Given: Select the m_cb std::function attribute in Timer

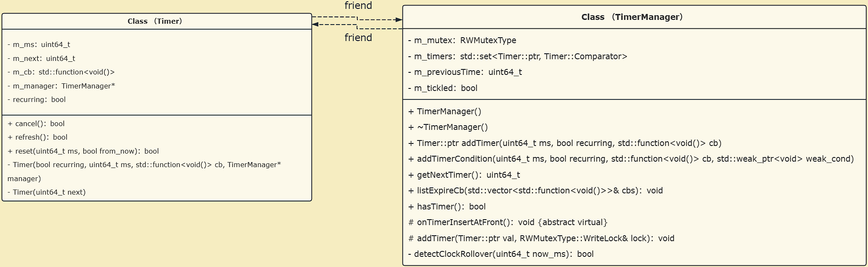Looking at the screenshot, I should click(x=61, y=72).
